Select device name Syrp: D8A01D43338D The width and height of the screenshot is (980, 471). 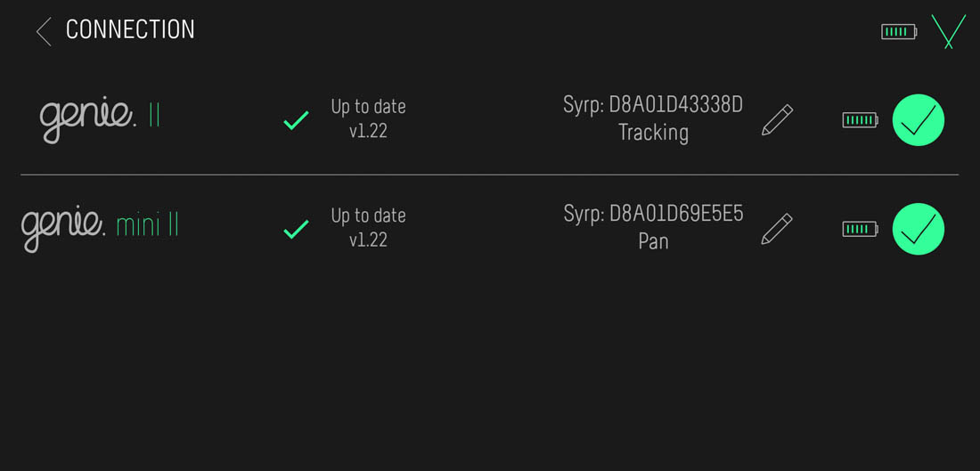tap(653, 105)
